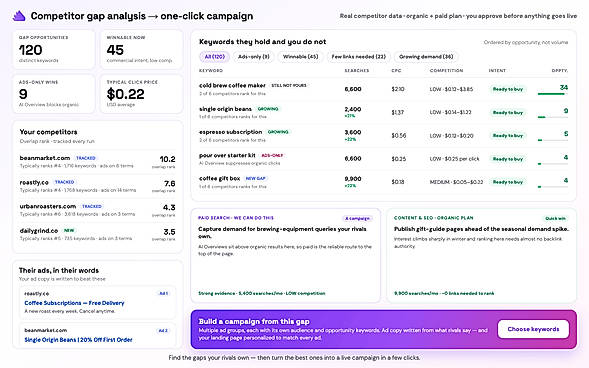This screenshot has height=368, width=589.
Task: Open the Typical Click Price $0.22 card
Action: coord(141,94)
